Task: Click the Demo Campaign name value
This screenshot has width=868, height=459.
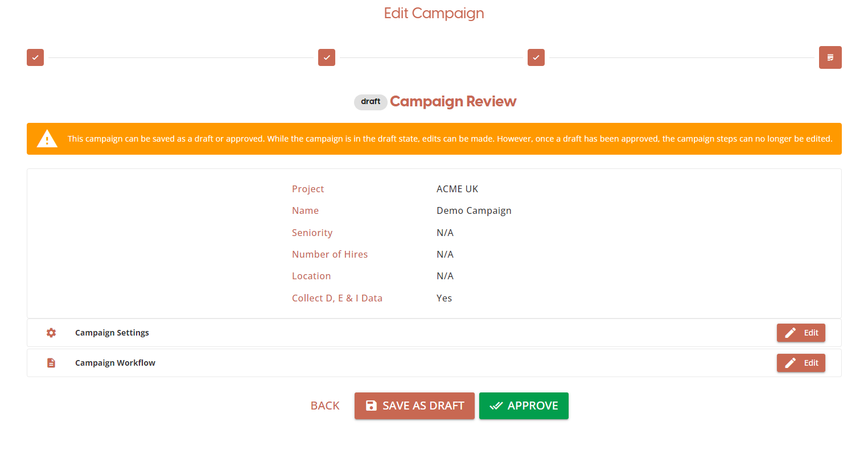Action: point(474,210)
